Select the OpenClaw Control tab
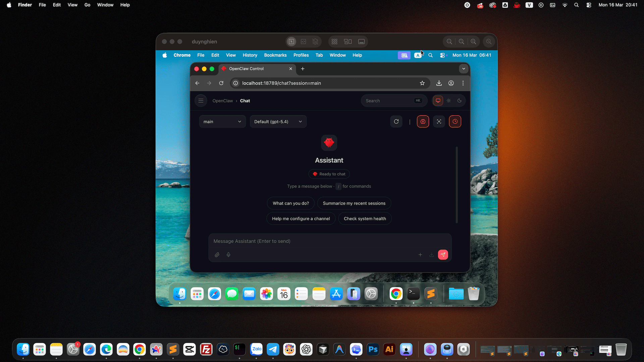Image resolution: width=644 pixels, height=362 pixels. 252,69
